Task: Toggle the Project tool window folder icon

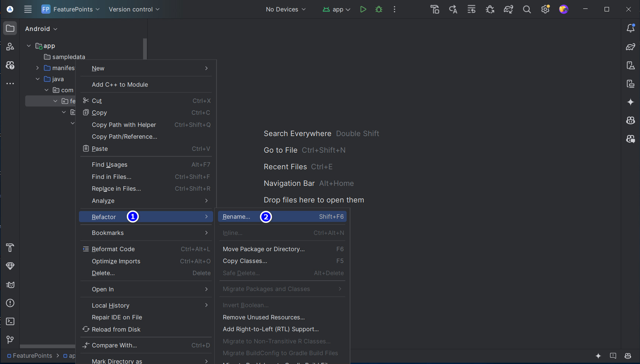Action: (10, 28)
